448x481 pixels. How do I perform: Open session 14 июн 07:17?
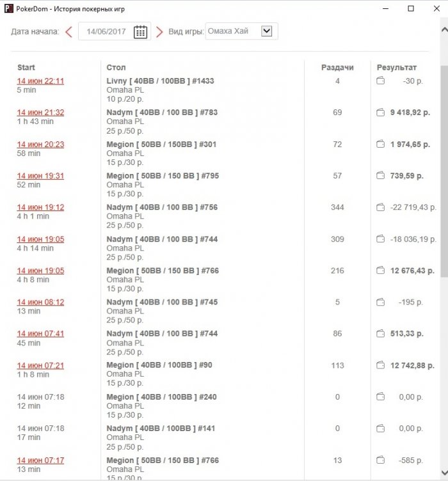[x=40, y=460]
